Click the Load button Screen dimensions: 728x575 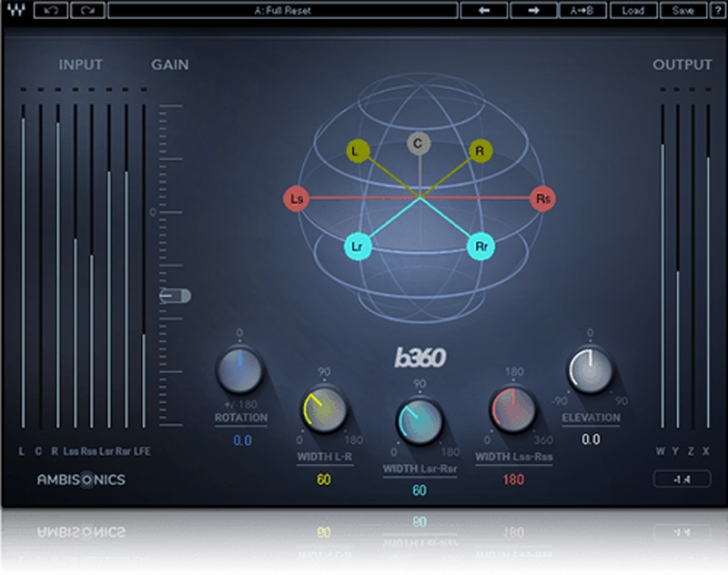pyautogui.click(x=632, y=10)
